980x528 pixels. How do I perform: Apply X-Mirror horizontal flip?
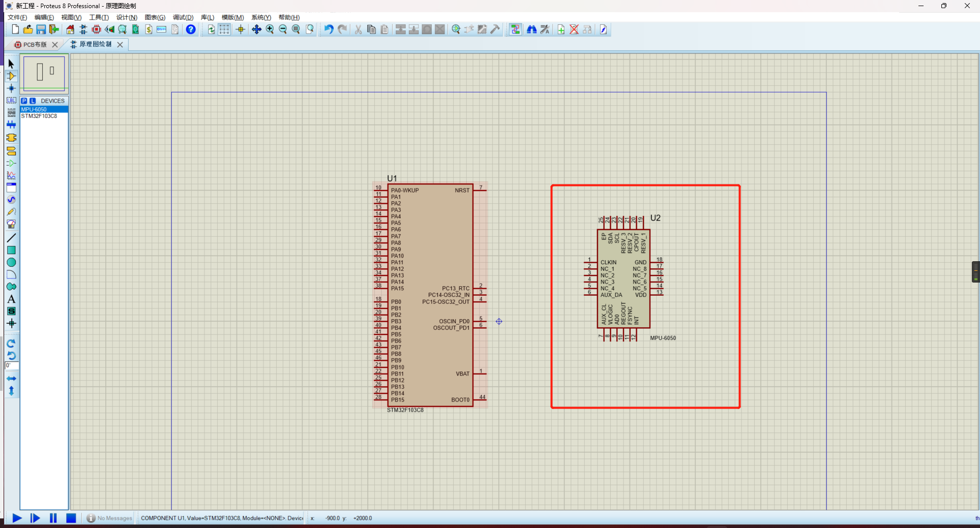click(11, 379)
